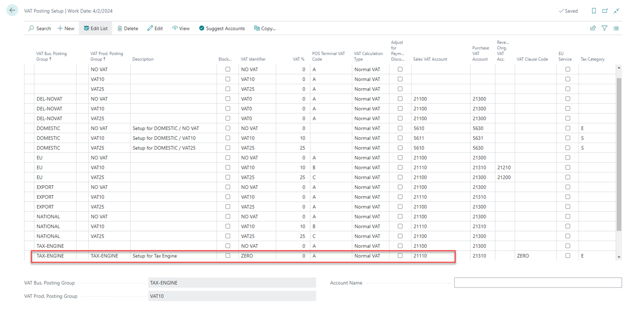Viewport: 644px width, 310px height.
Task: Select Edit List in the action bar
Action: 96,28
